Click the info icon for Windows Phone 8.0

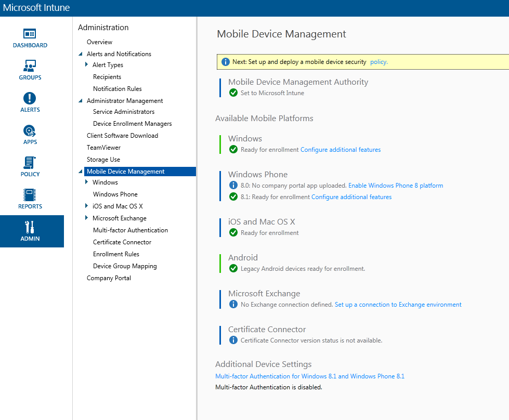[x=233, y=185]
